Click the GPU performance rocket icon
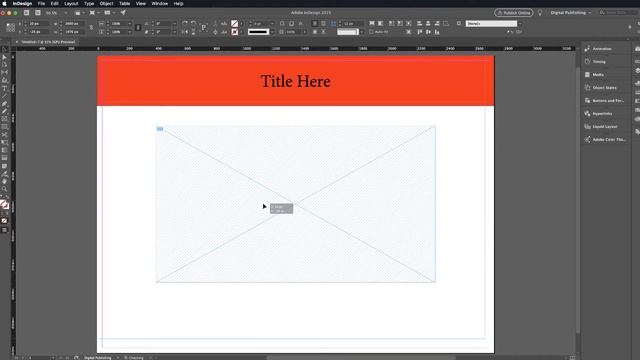This screenshot has height=360, width=640. (123, 13)
